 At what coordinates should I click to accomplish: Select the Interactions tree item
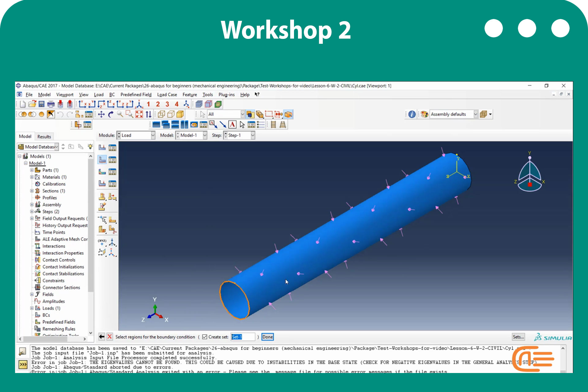click(x=54, y=246)
